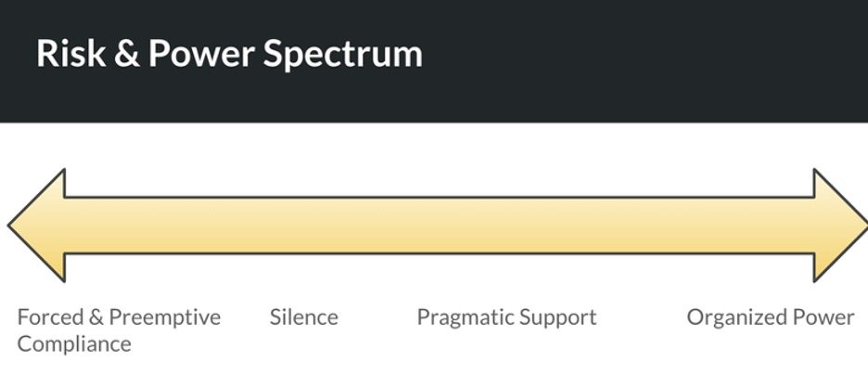
Task: Click the word "Compliance" below Forced
Action: [74, 344]
